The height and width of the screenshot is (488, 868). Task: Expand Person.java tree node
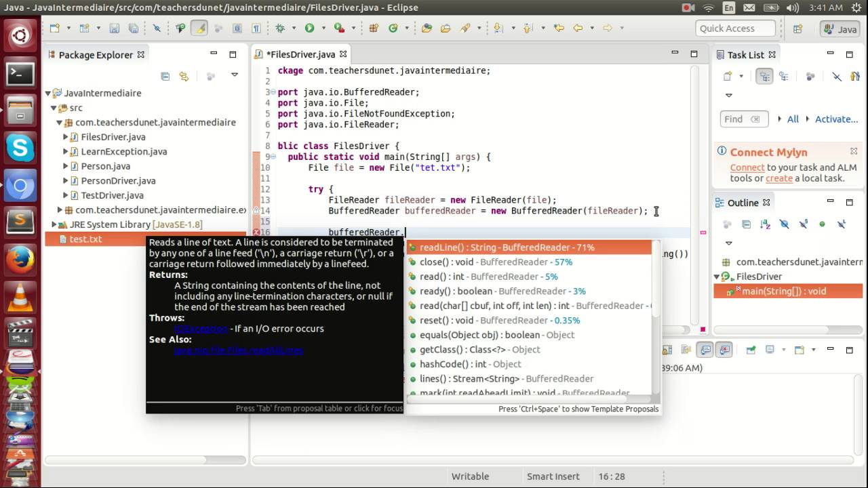click(66, 166)
